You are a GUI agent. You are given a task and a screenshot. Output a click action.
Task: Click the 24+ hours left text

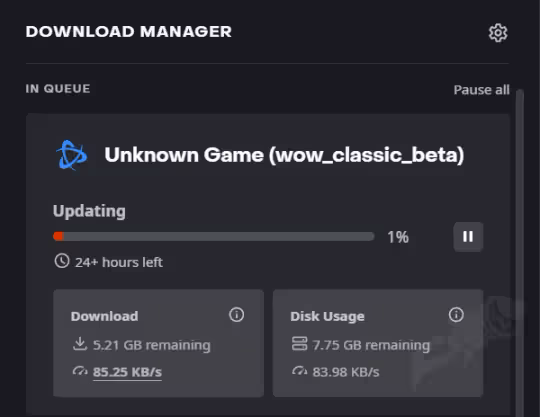(x=119, y=262)
